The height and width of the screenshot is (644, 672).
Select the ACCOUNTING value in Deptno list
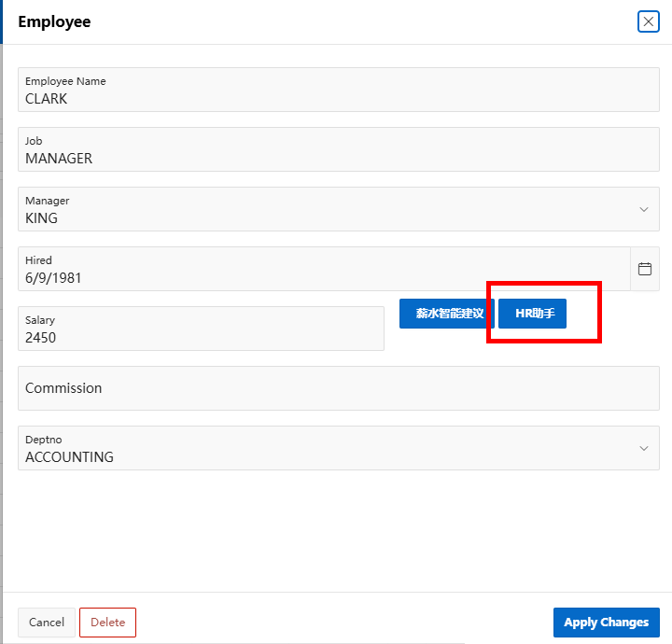(x=70, y=457)
